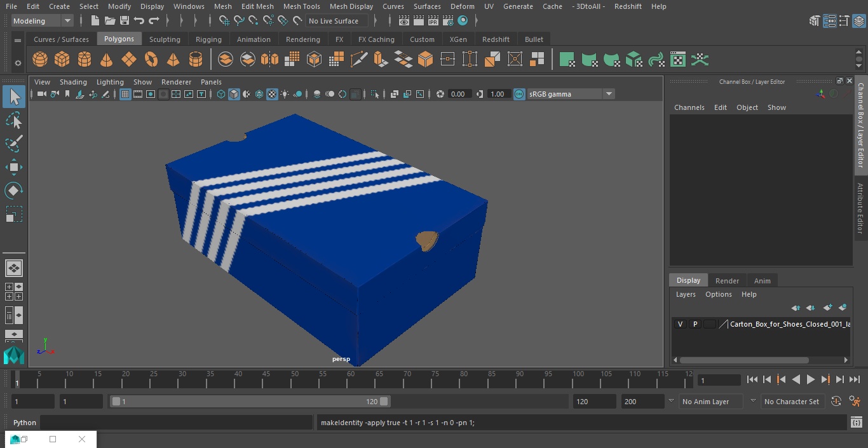Click the Attribute Editor side tab
The image size is (868, 448).
coord(860,208)
